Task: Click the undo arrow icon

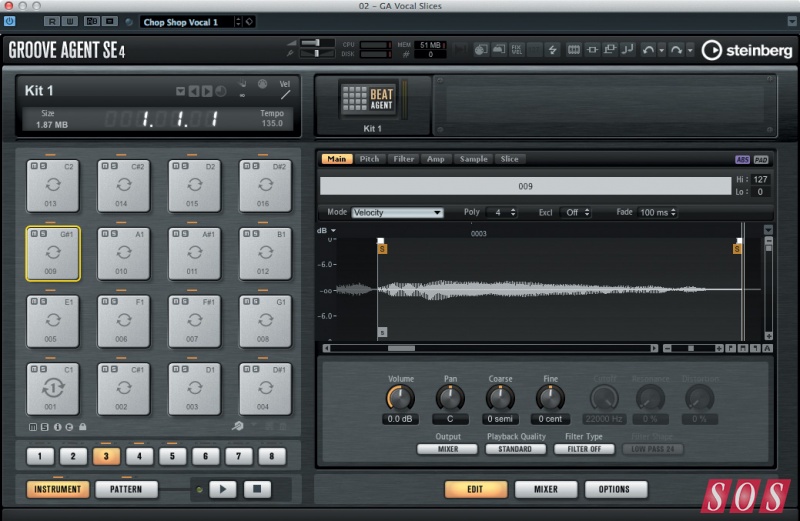Action: coord(648,49)
